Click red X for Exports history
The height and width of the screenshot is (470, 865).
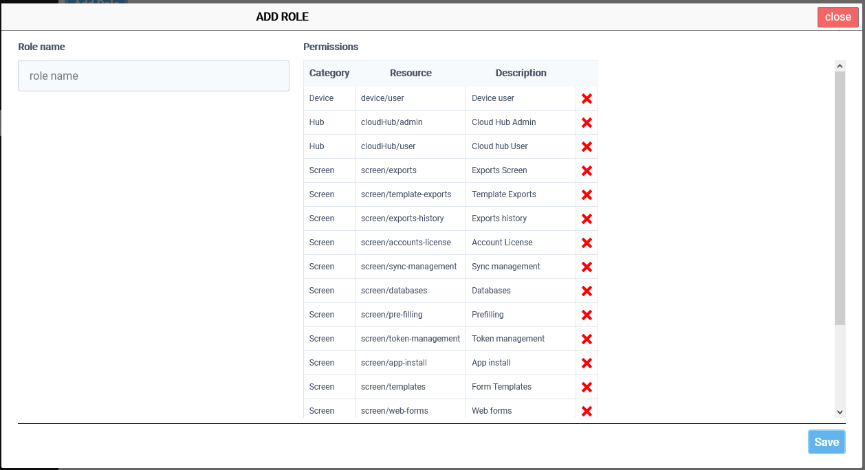point(586,219)
